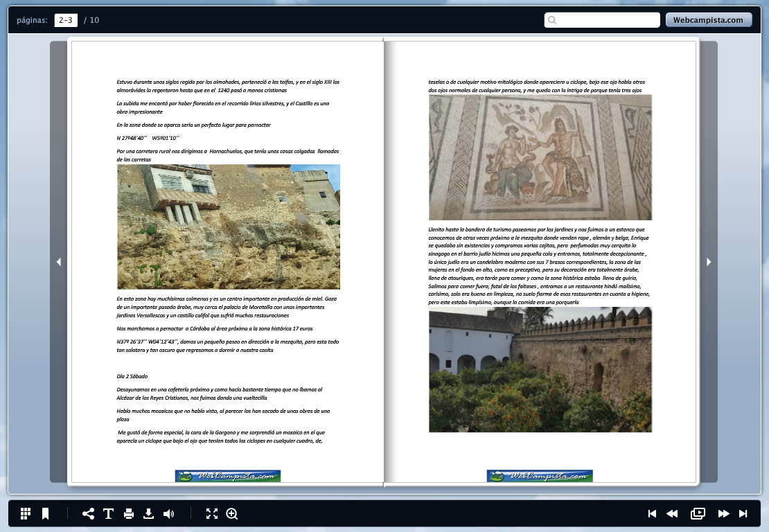Start the autoplay slideshow icon
Image resolution: width=769 pixels, height=532 pixels.
pos(698,513)
